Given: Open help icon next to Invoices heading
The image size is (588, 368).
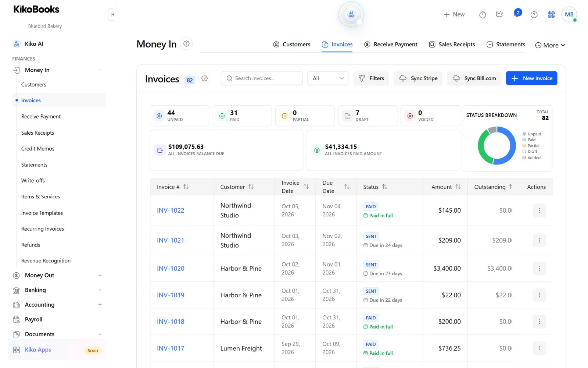Looking at the screenshot, I should click(205, 78).
